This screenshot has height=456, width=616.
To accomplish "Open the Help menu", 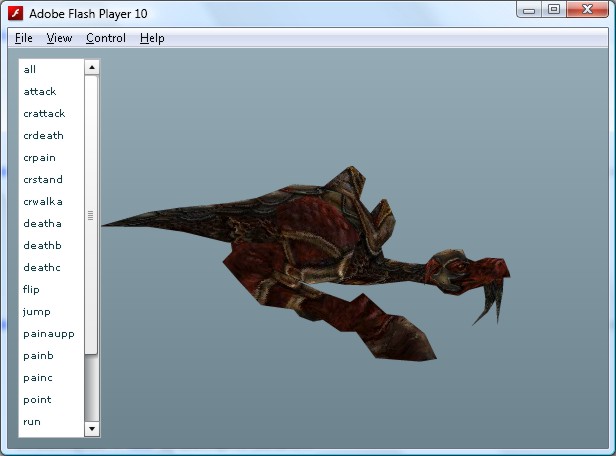I will point(152,38).
